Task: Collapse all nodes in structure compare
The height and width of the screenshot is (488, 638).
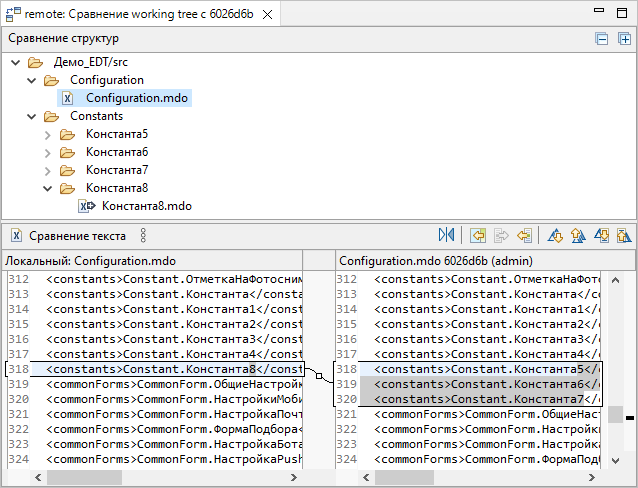Action: (602, 39)
